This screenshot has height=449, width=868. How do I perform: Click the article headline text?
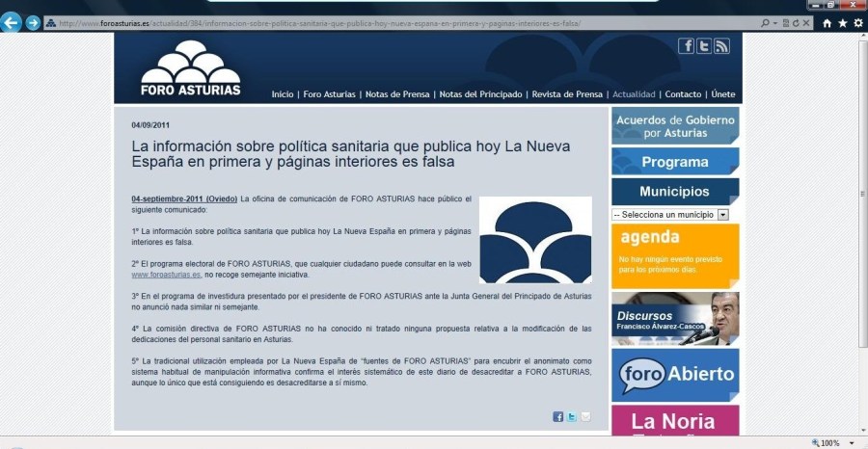click(x=350, y=154)
